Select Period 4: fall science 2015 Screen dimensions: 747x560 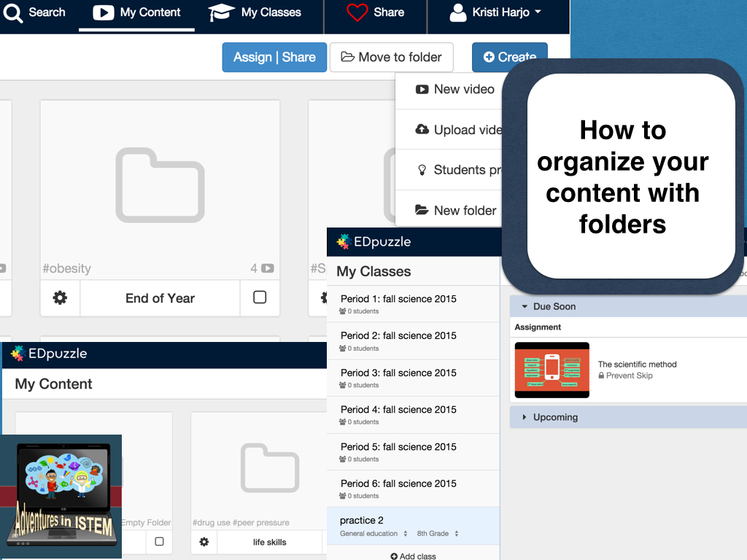click(x=413, y=415)
